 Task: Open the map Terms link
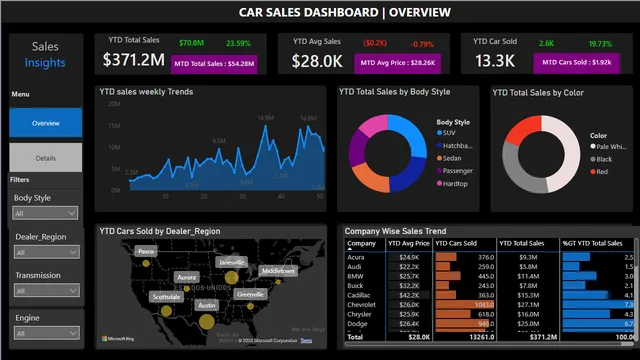[x=306, y=340]
